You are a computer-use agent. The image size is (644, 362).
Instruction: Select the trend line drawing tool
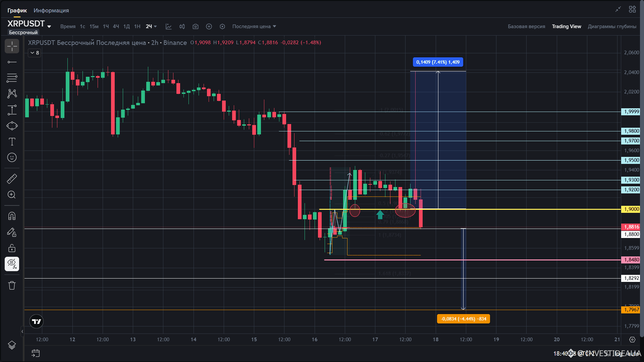tap(12, 62)
